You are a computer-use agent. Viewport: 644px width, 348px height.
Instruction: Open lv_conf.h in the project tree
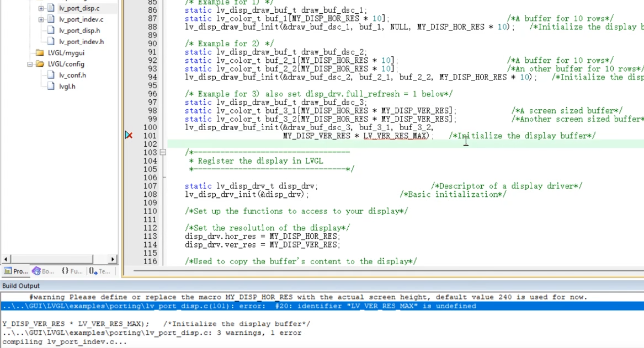coord(72,75)
